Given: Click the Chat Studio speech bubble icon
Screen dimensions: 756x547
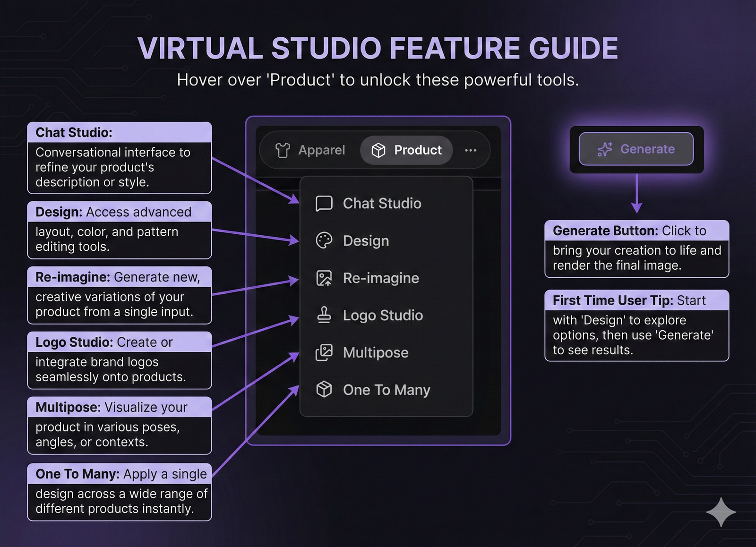Looking at the screenshot, I should [x=324, y=204].
